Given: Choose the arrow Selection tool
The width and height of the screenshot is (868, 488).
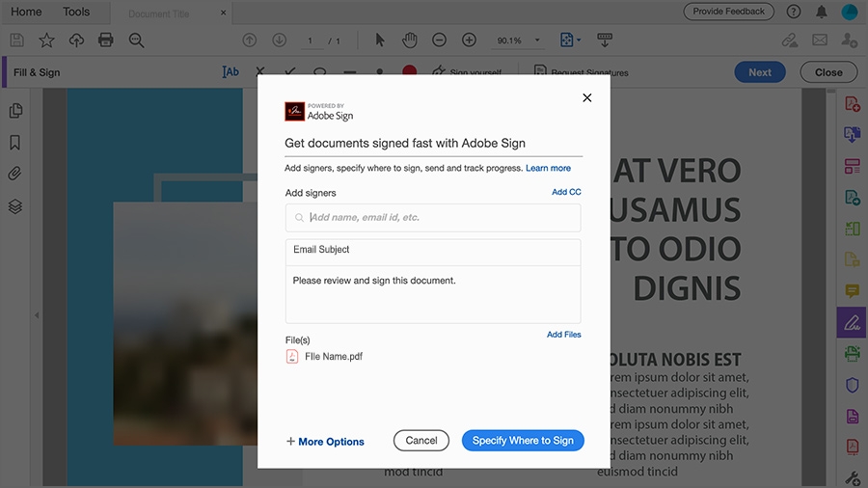Looking at the screenshot, I should point(380,40).
